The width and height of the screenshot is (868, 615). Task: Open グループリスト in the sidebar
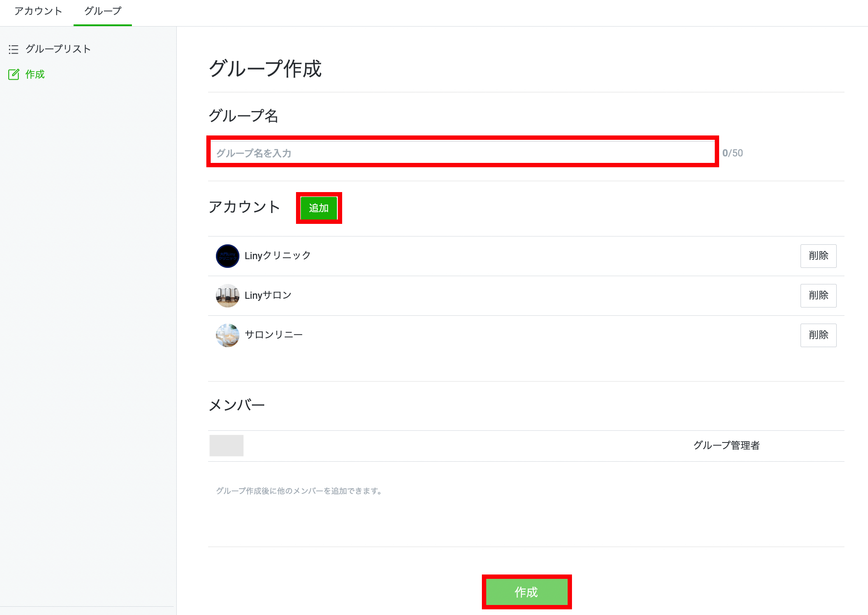[58, 49]
